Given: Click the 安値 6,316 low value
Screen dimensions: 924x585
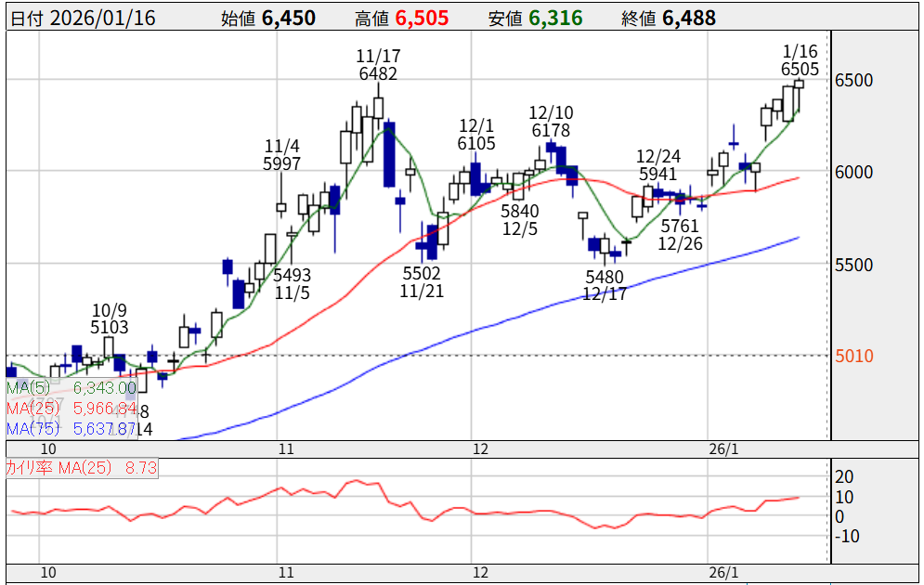Looking at the screenshot, I should [539, 19].
